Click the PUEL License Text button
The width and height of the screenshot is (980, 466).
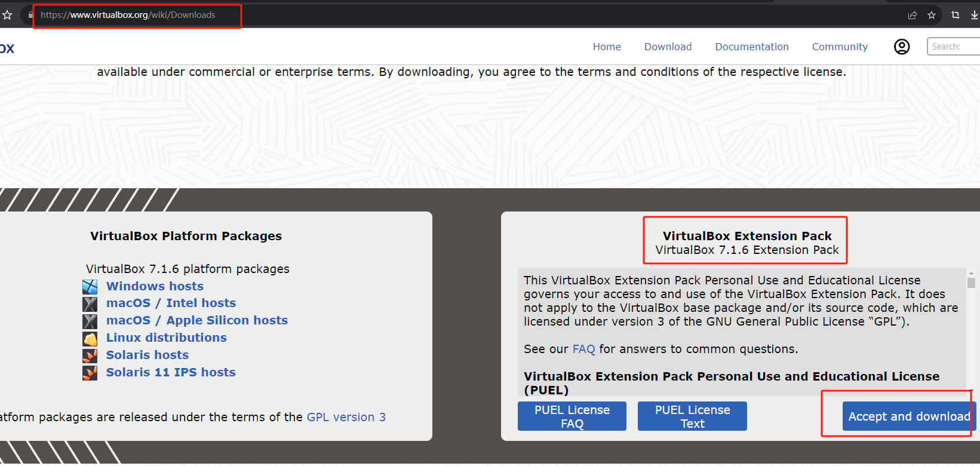[x=692, y=416]
